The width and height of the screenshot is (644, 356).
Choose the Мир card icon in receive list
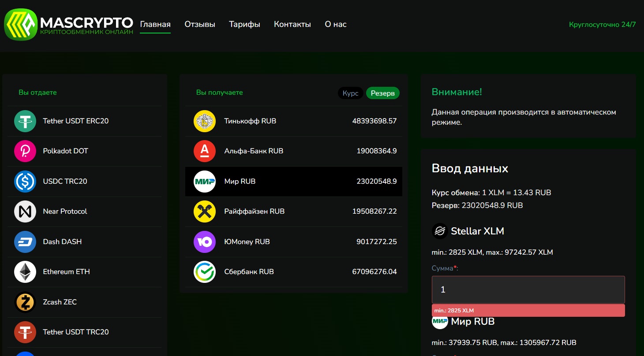(205, 182)
